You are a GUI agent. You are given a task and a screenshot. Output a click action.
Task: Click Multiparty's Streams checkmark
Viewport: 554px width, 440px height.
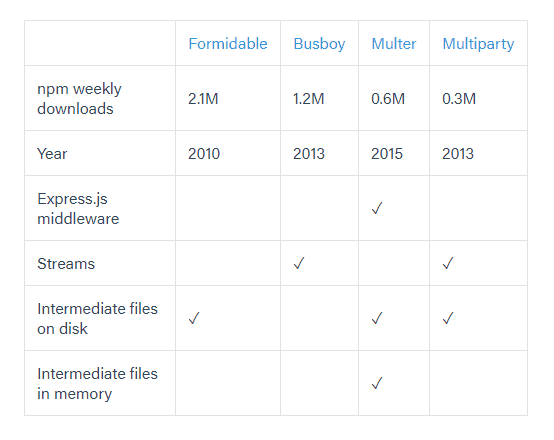[x=448, y=263]
